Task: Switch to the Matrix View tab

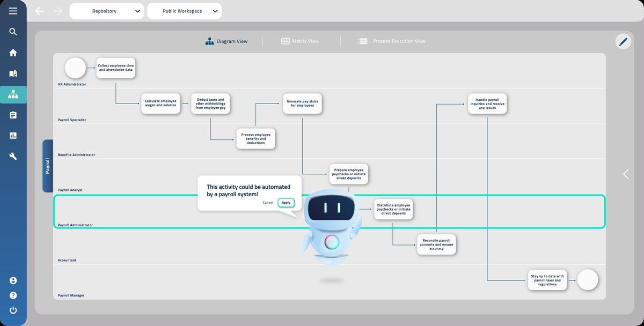Action: (300, 41)
